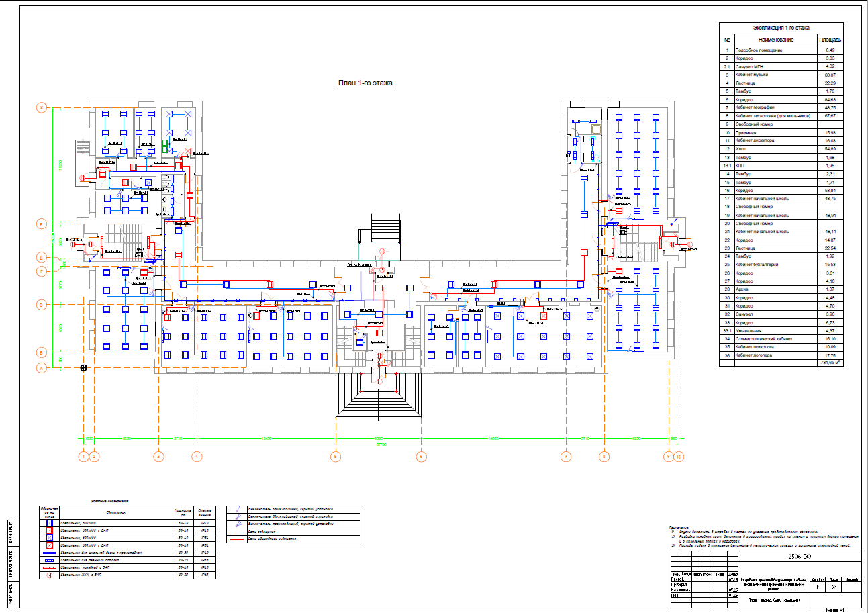
Task: Click the 'Кабинет логопеда' row name
Action: (754, 355)
